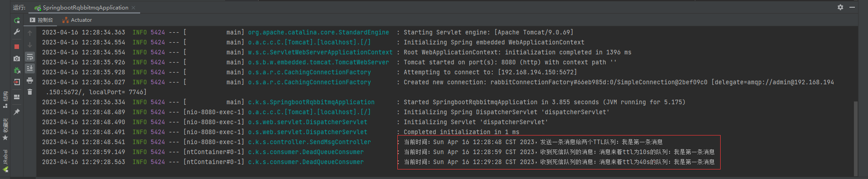The width and height of the screenshot is (868, 179).
Task: Open the 收藏夹 favorites side panel
Action: [x=5, y=129]
